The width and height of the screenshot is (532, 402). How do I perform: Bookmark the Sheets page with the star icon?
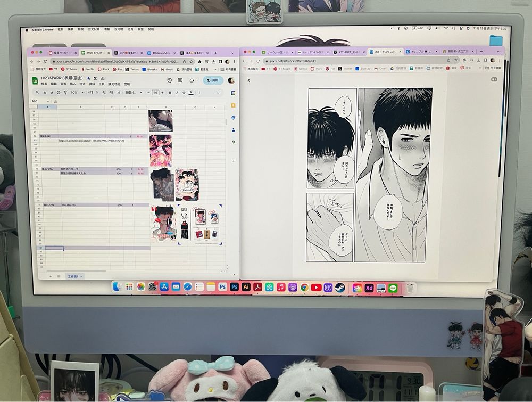[191, 62]
